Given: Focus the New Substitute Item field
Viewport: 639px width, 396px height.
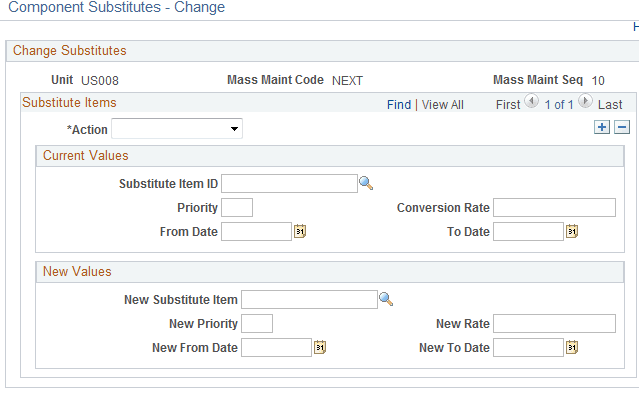Looking at the screenshot, I should click(x=309, y=299).
